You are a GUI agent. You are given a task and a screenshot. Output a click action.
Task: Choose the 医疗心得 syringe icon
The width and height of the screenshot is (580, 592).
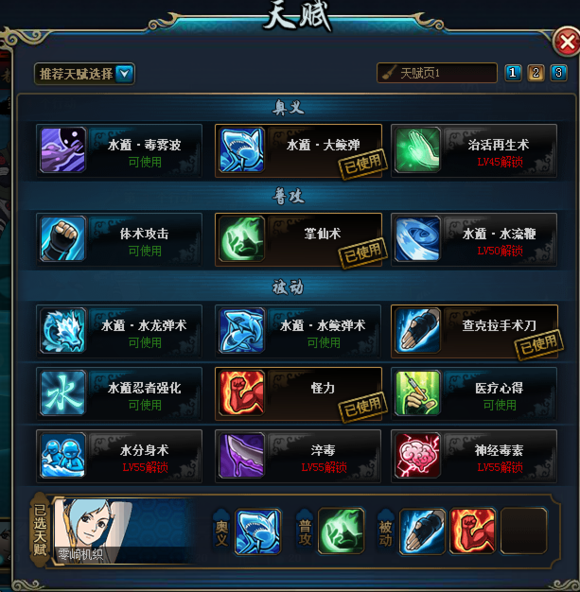coord(418,393)
